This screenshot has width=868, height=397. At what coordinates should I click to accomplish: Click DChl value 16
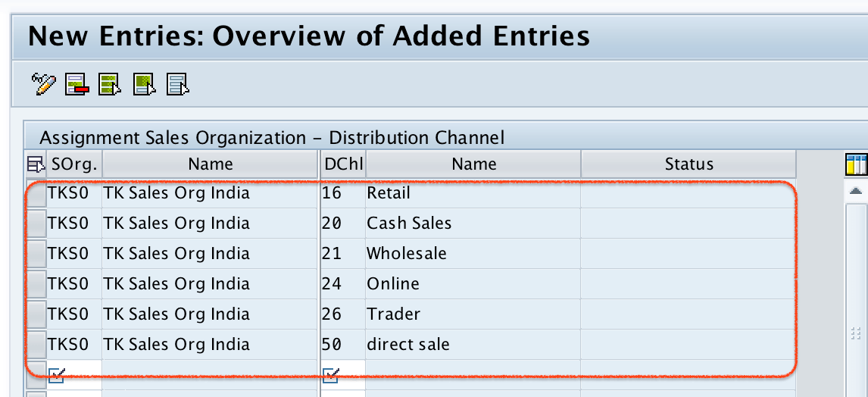(332, 193)
